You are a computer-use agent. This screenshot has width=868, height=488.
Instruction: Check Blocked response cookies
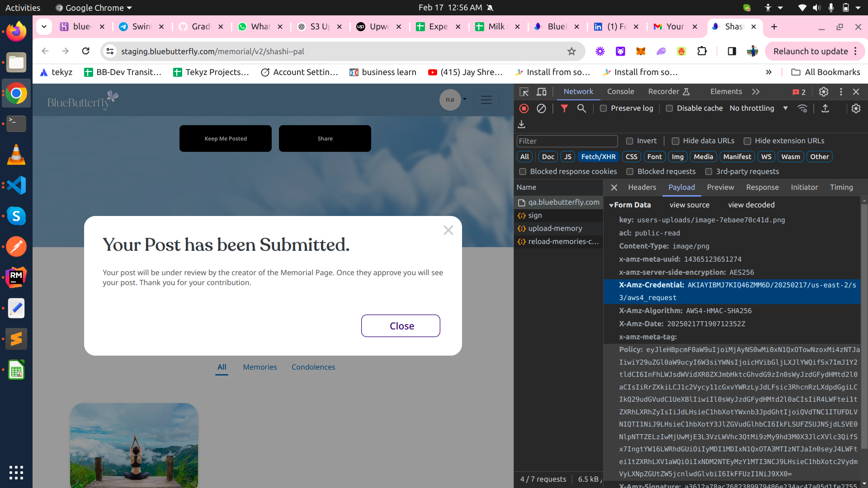(523, 172)
